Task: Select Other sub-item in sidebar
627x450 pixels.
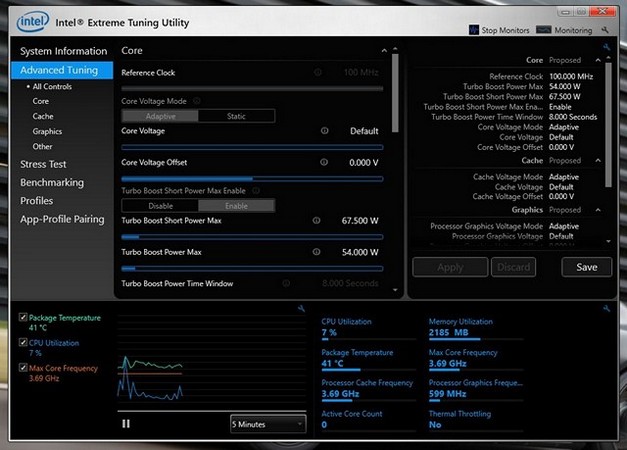Action: click(x=42, y=147)
